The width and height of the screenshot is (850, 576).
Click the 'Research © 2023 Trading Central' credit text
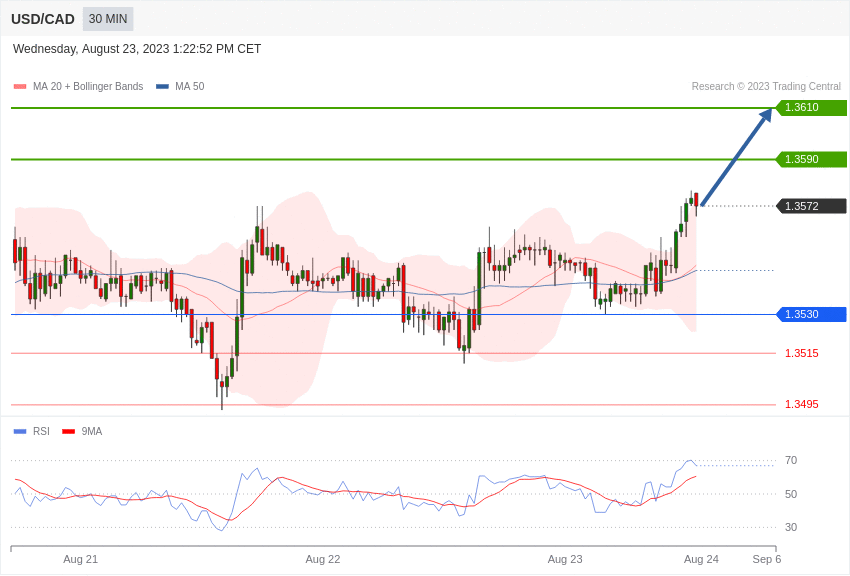pos(766,87)
